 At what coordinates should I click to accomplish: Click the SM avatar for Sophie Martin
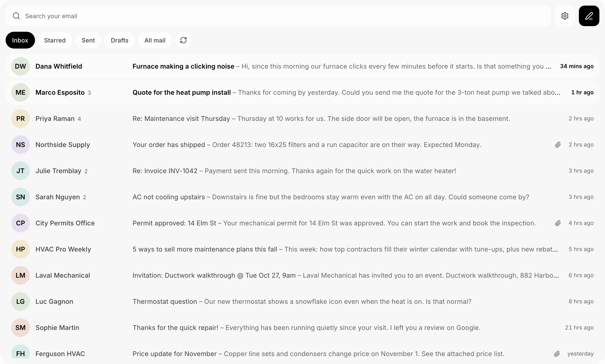click(x=20, y=328)
